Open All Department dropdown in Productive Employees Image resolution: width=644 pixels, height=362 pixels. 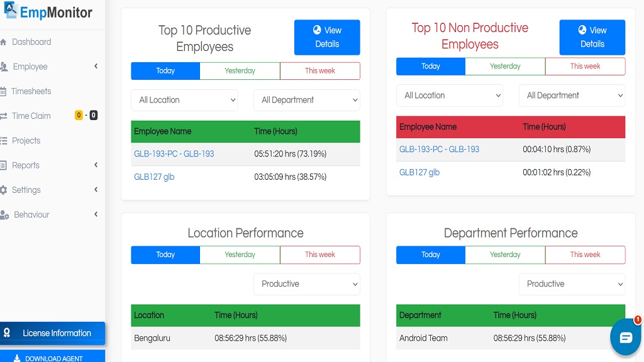coord(307,100)
